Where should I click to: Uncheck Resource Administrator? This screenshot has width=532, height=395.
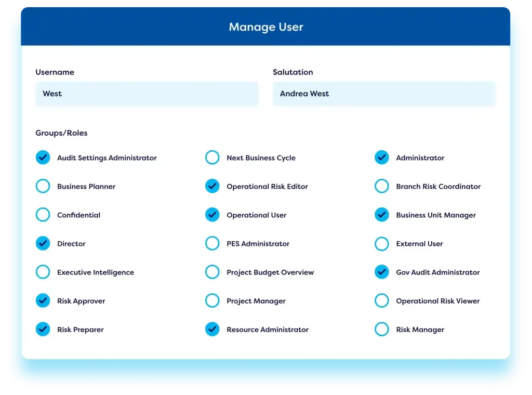[x=212, y=329]
